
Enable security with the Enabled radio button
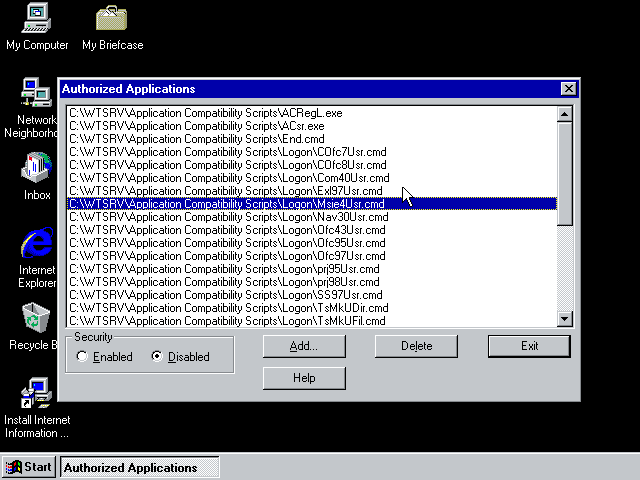[x=83, y=357]
